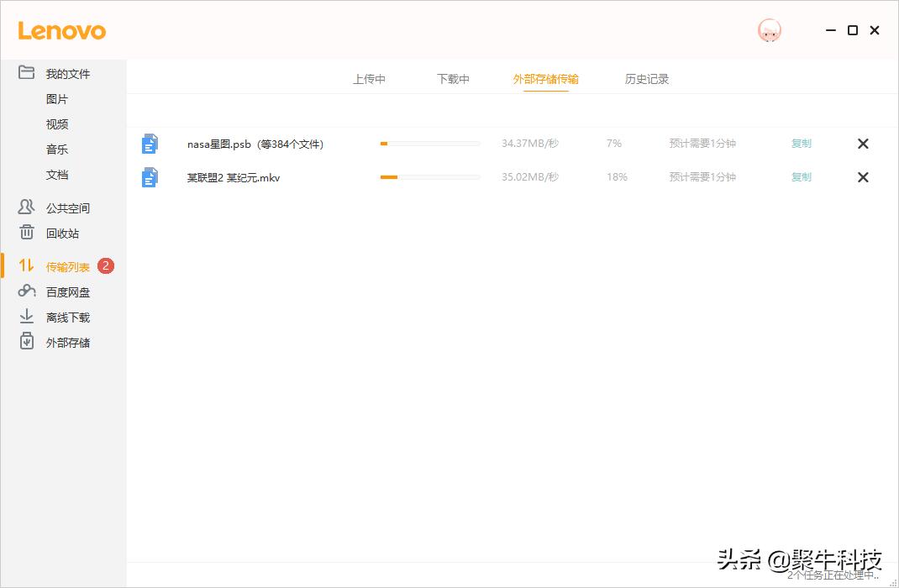Browse the 音乐 section
The width and height of the screenshot is (899, 588).
click(x=56, y=149)
